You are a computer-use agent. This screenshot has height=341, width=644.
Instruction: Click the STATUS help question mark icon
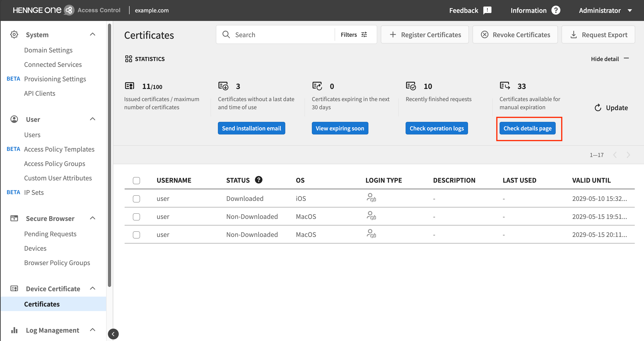pyautogui.click(x=259, y=180)
